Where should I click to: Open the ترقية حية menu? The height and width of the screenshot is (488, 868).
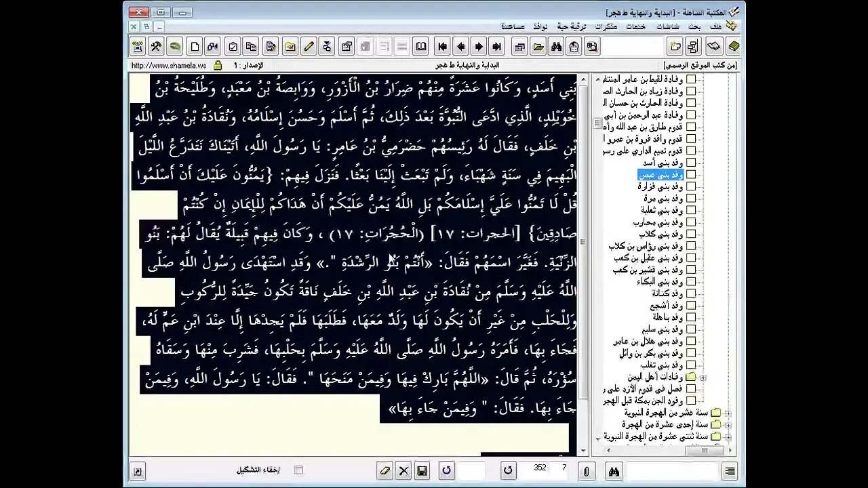[572, 26]
